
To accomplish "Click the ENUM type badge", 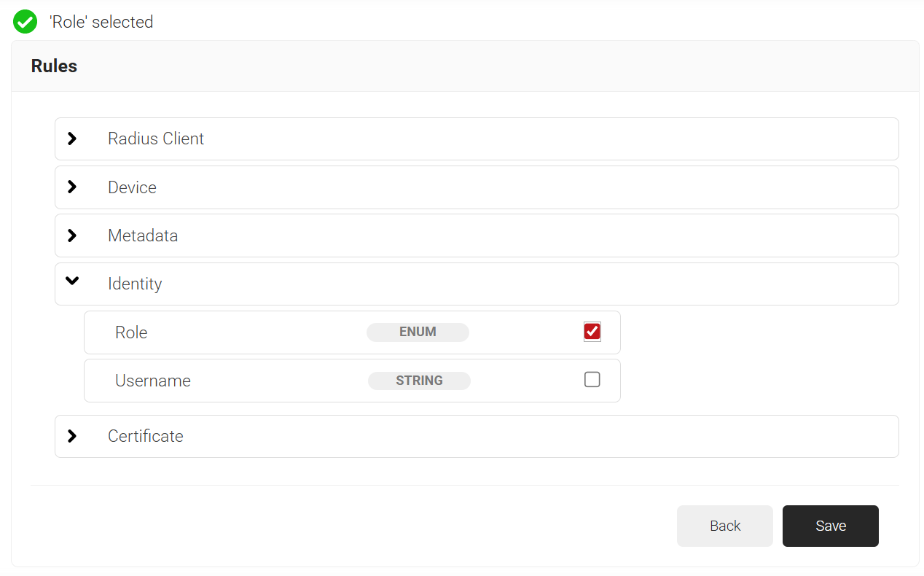I will pyautogui.click(x=418, y=332).
